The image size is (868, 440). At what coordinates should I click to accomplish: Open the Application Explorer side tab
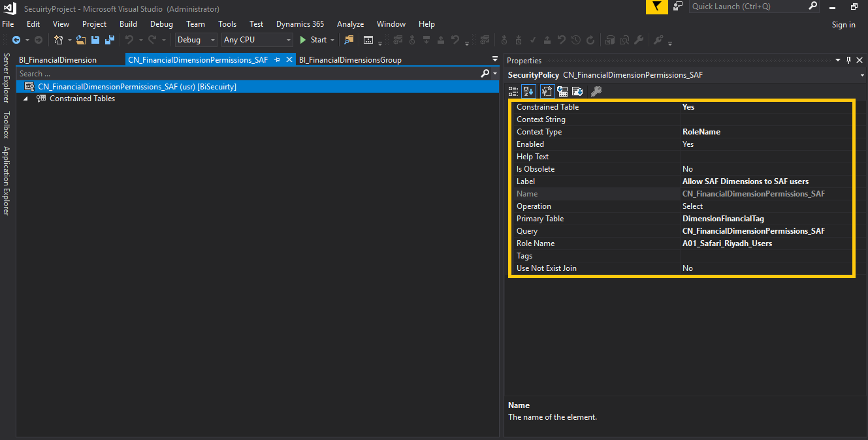click(x=6, y=181)
